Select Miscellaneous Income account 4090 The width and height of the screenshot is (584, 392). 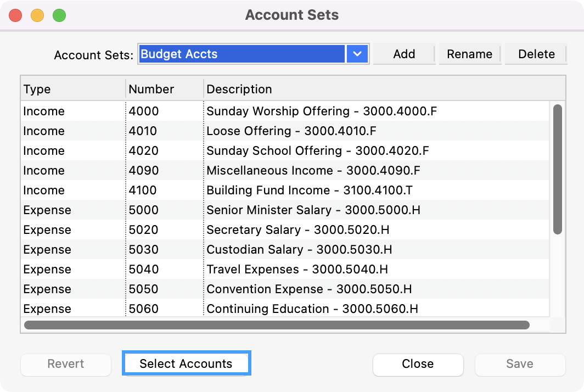(313, 171)
